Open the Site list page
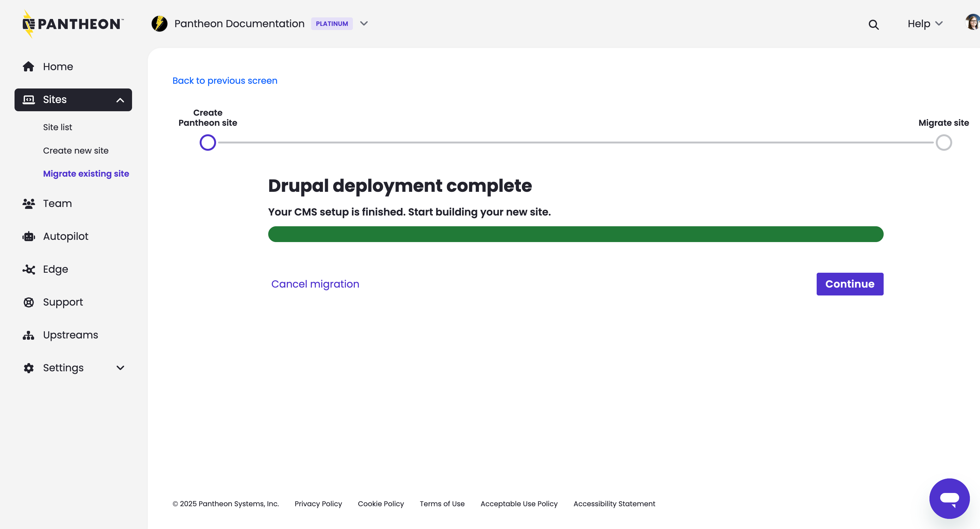Viewport: 980px width, 529px height. (x=57, y=127)
